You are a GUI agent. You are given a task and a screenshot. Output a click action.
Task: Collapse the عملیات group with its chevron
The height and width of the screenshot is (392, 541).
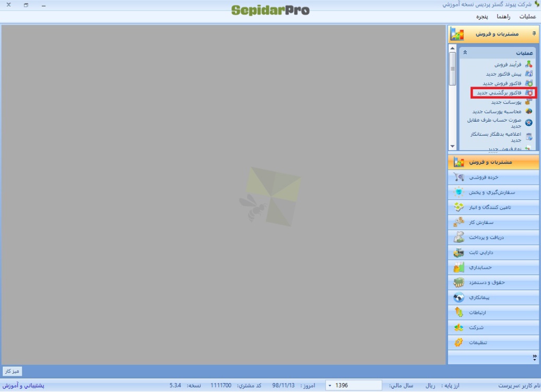pyautogui.click(x=465, y=52)
